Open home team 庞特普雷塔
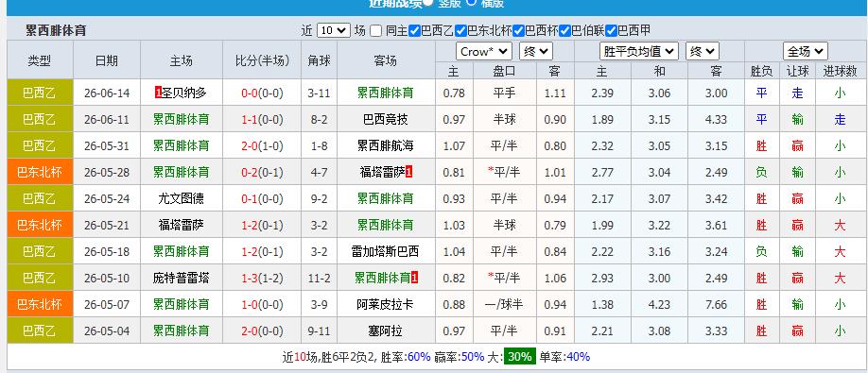The image size is (868, 373). click(181, 278)
